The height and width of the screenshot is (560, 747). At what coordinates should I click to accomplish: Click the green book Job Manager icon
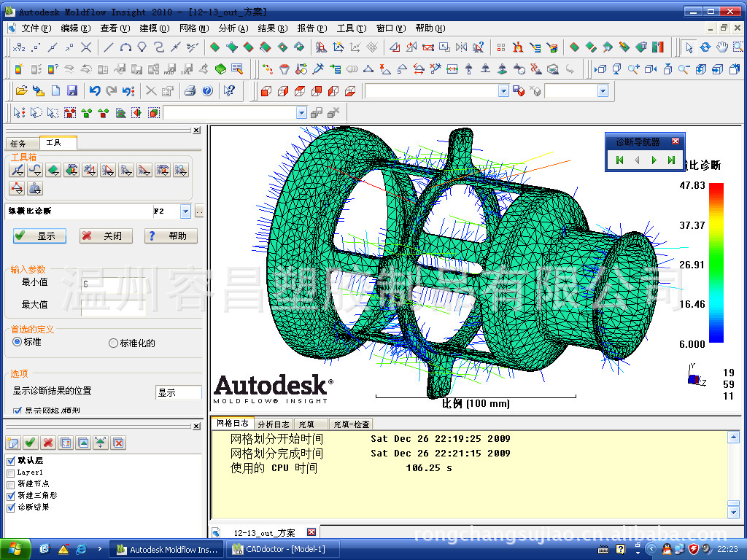pyautogui.click(x=220, y=69)
